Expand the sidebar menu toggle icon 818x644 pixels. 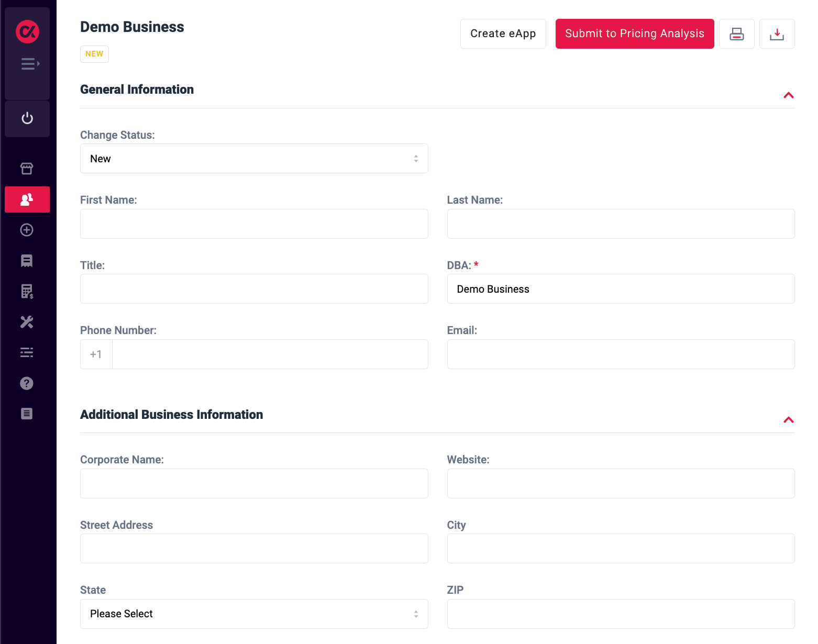pos(30,64)
